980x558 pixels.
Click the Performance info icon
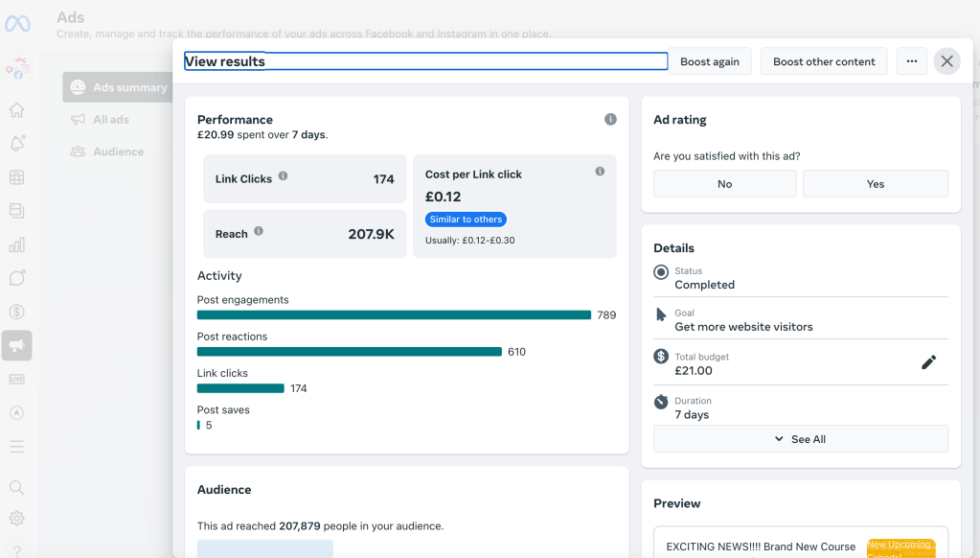click(610, 120)
